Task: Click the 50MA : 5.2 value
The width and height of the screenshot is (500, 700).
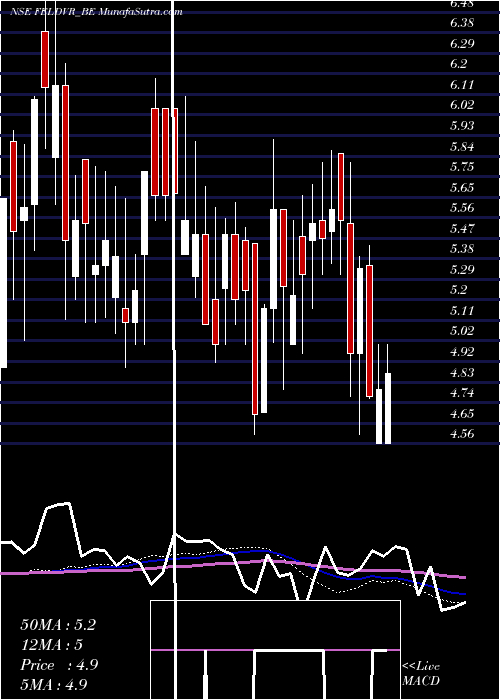Action: [58, 625]
